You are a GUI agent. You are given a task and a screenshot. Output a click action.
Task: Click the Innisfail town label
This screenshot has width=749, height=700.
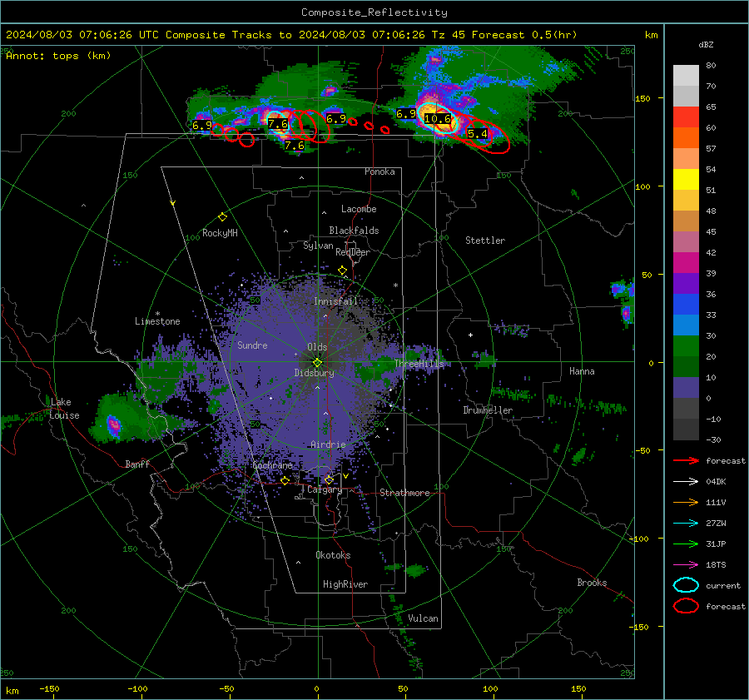coord(335,301)
